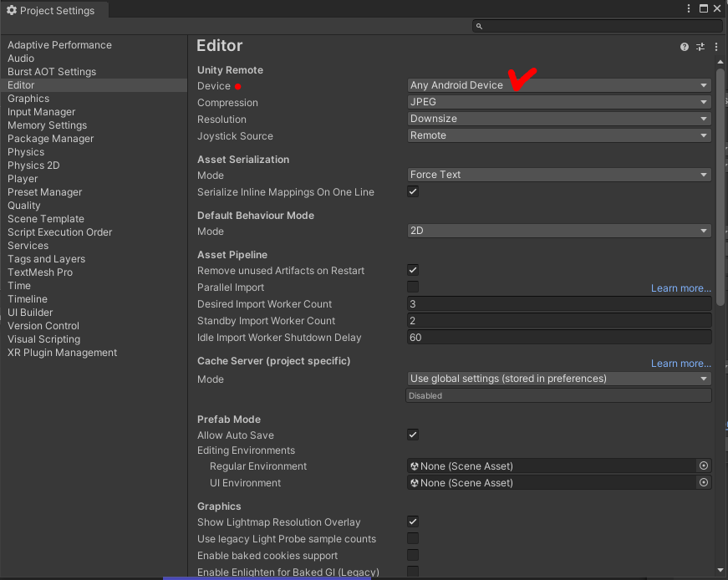Toggle Serialize Inline Mappings On One Line
Viewport: 728px width, 580px height.
click(413, 191)
